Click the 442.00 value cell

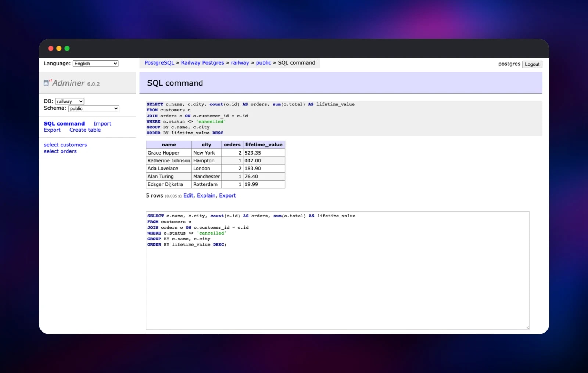click(x=264, y=160)
